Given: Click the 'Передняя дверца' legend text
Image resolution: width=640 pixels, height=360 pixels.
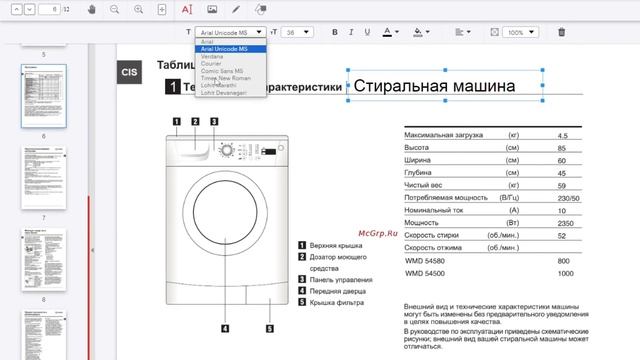Looking at the screenshot, I should click(338, 291).
